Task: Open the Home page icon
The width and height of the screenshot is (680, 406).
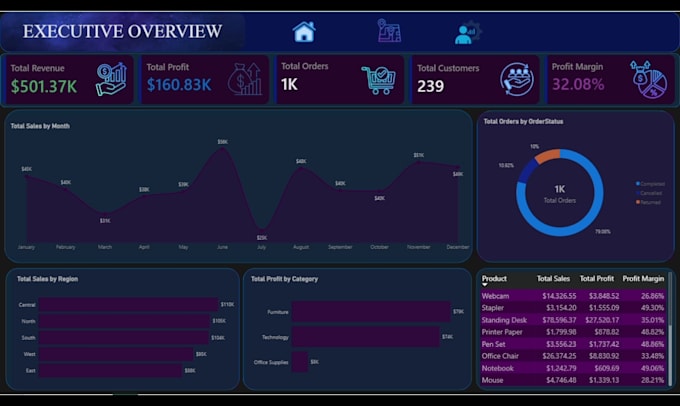Action: (304, 32)
